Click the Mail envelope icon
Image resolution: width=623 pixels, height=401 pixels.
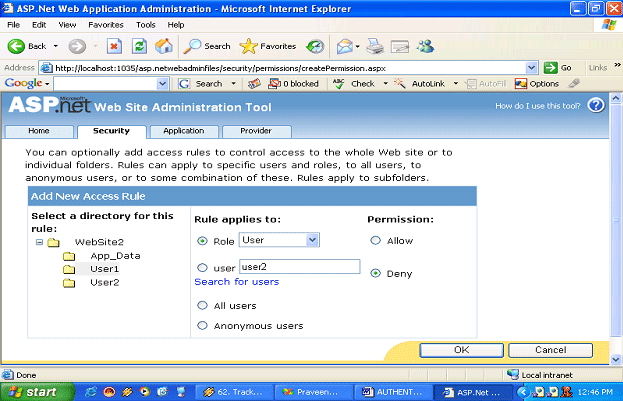(x=344, y=46)
